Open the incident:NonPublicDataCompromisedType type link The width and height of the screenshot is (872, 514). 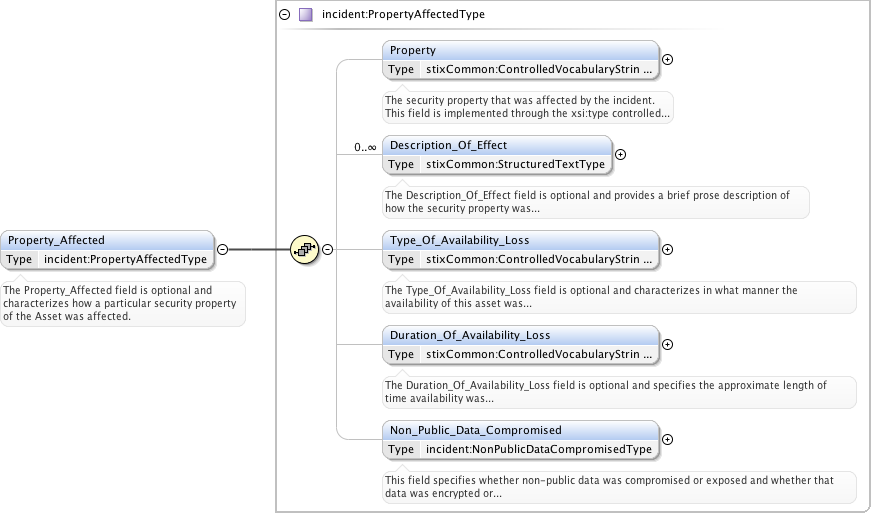click(x=539, y=449)
